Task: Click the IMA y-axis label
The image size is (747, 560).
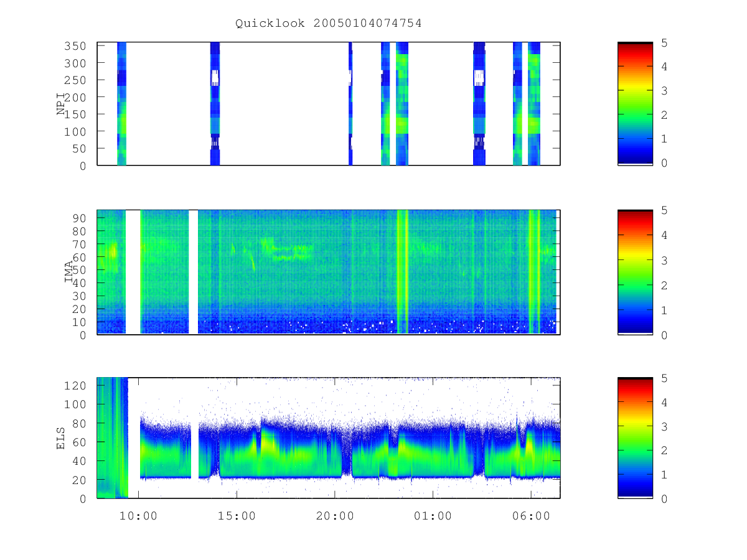Action: [x=70, y=272]
